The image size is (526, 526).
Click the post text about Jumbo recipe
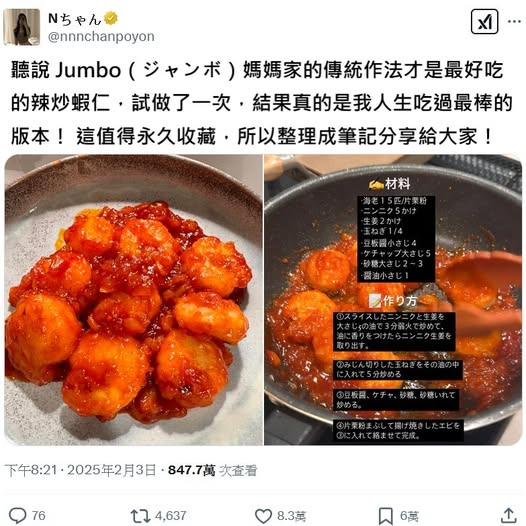pyautogui.click(x=262, y=103)
